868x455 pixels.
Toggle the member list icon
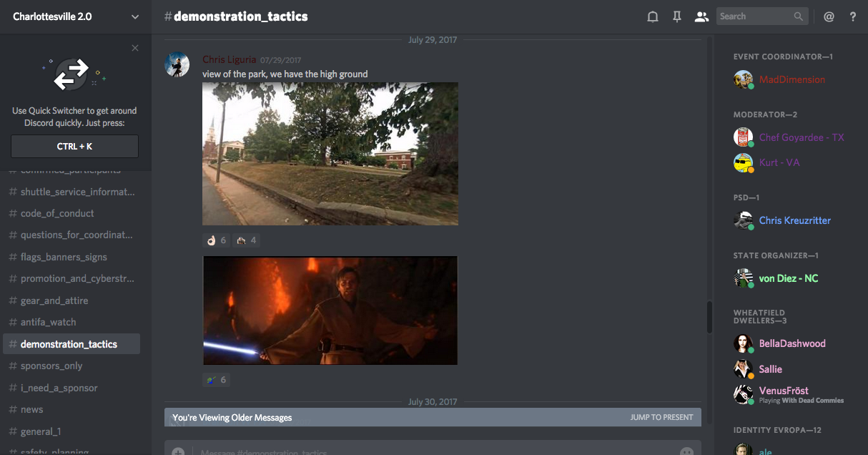[x=701, y=16]
